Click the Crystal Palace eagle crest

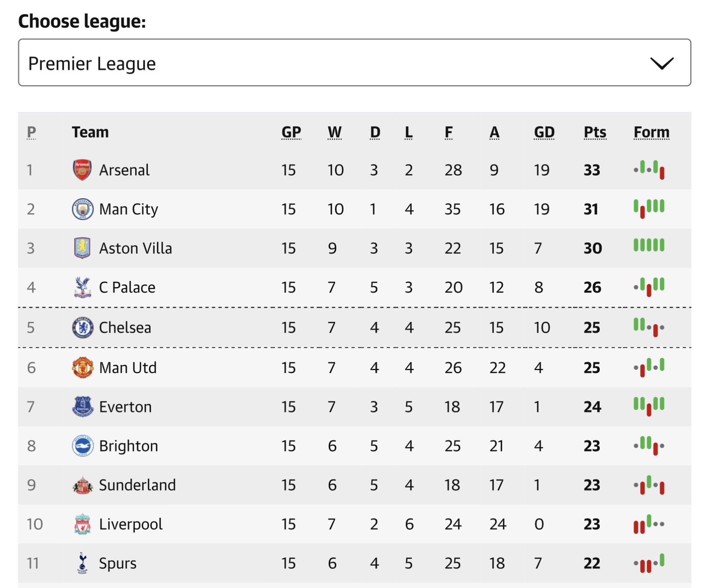pyautogui.click(x=82, y=287)
